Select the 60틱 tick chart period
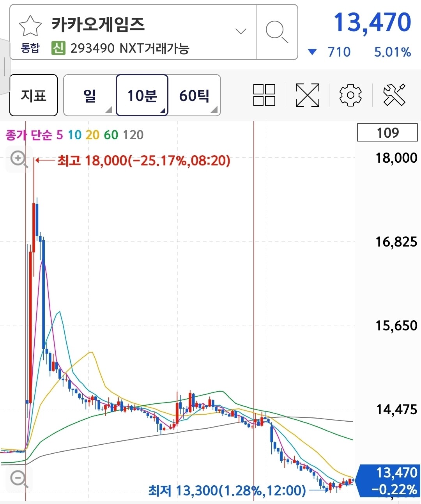Viewport: 421px width, 504px height. (195, 95)
